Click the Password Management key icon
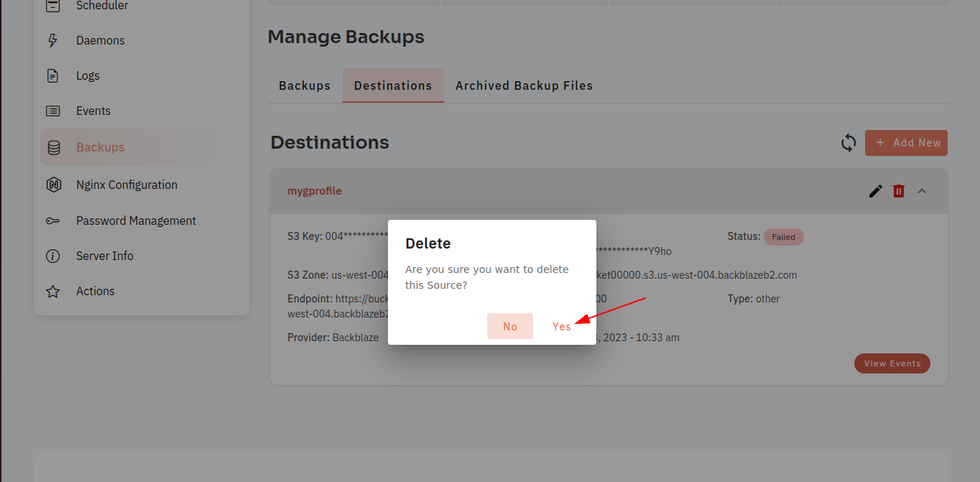 [x=52, y=221]
